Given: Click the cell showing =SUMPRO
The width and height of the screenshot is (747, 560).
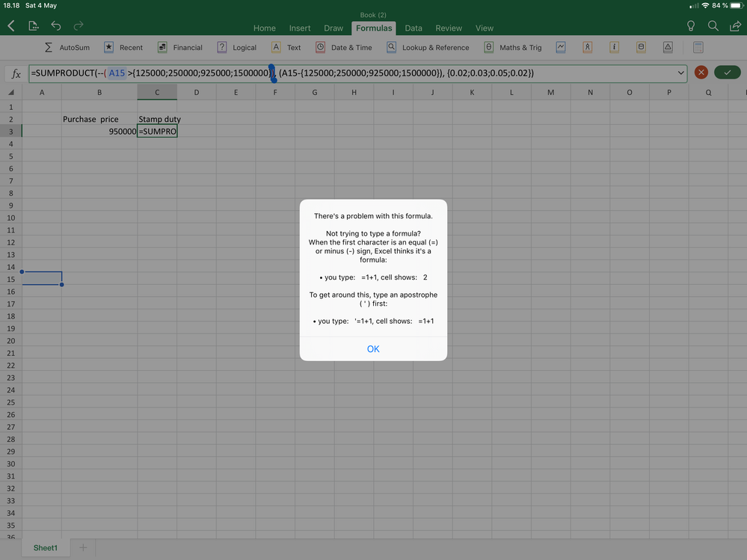Looking at the screenshot, I should 157,132.
